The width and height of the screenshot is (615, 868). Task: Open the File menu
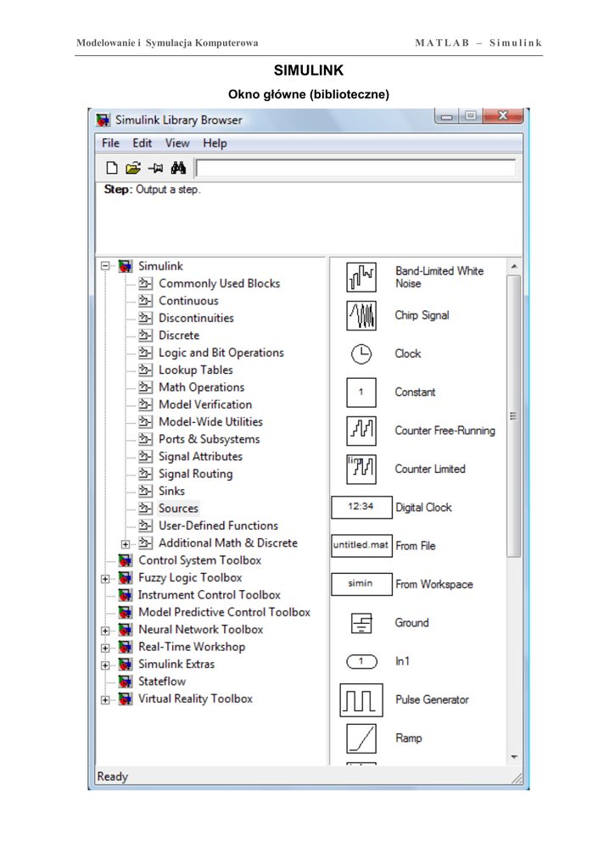(110, 143)
